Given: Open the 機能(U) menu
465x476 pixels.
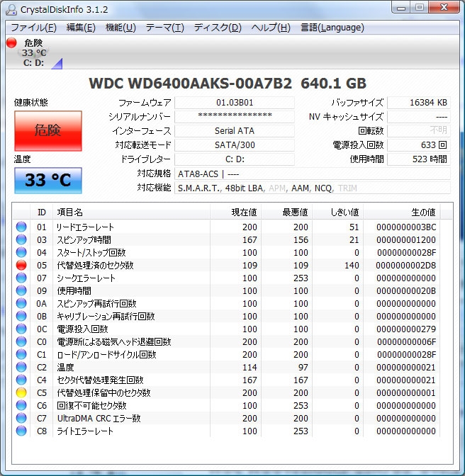Looking at the screenshot, I should (121, 28).
